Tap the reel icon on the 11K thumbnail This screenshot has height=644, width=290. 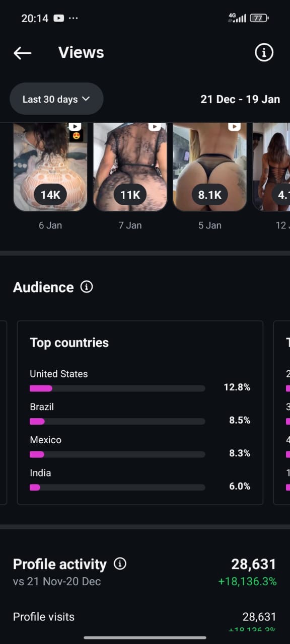click(155, 127)
